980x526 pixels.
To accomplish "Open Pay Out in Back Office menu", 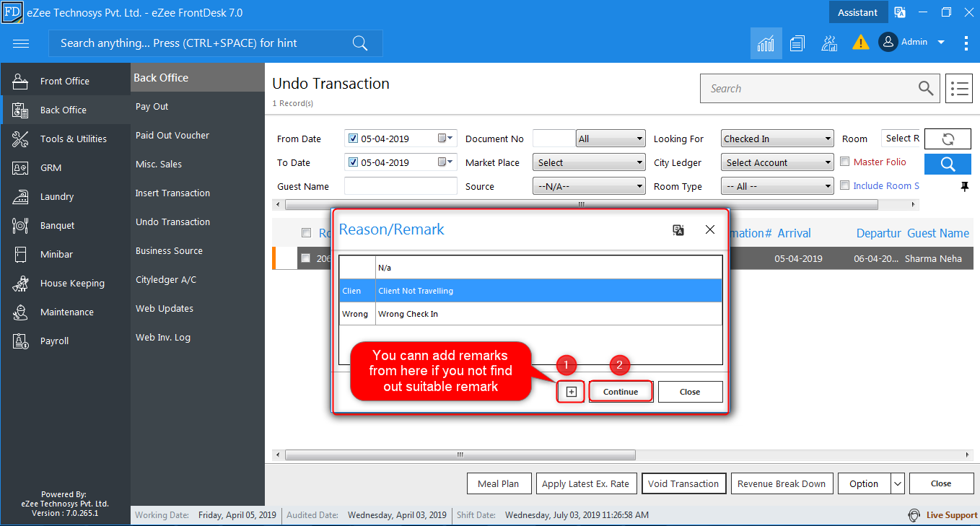I will pyautogui.click(x=152, y=106).
